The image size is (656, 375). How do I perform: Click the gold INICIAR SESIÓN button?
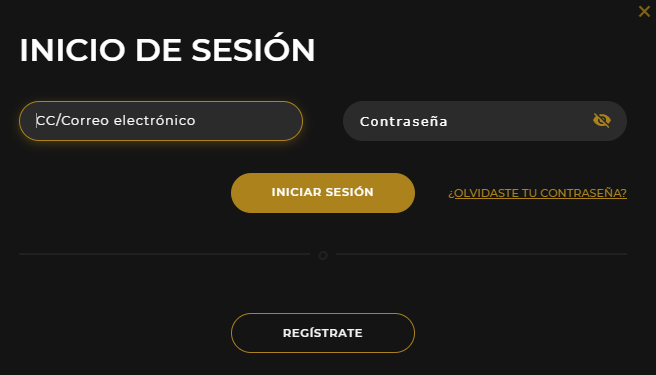323,193
